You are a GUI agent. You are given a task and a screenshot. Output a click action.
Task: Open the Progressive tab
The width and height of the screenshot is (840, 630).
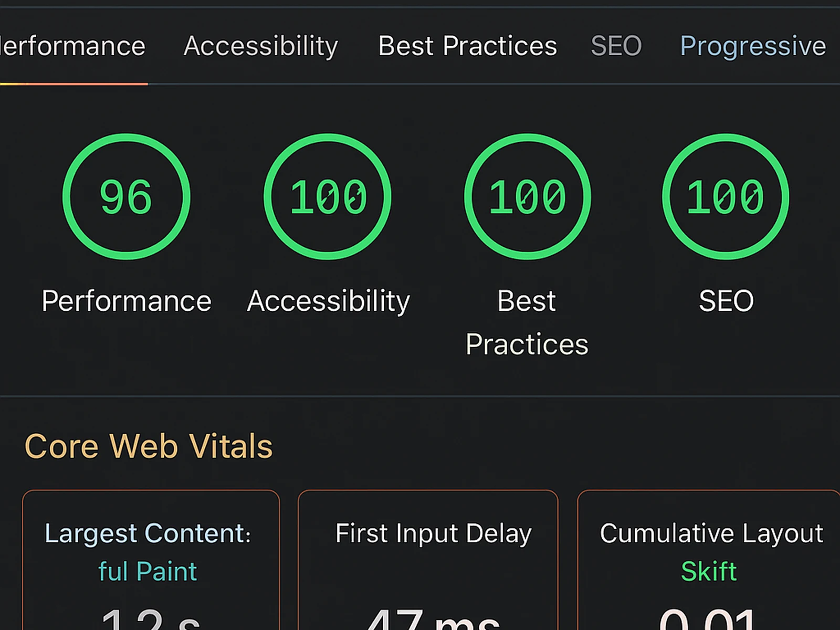coord(753,46)
